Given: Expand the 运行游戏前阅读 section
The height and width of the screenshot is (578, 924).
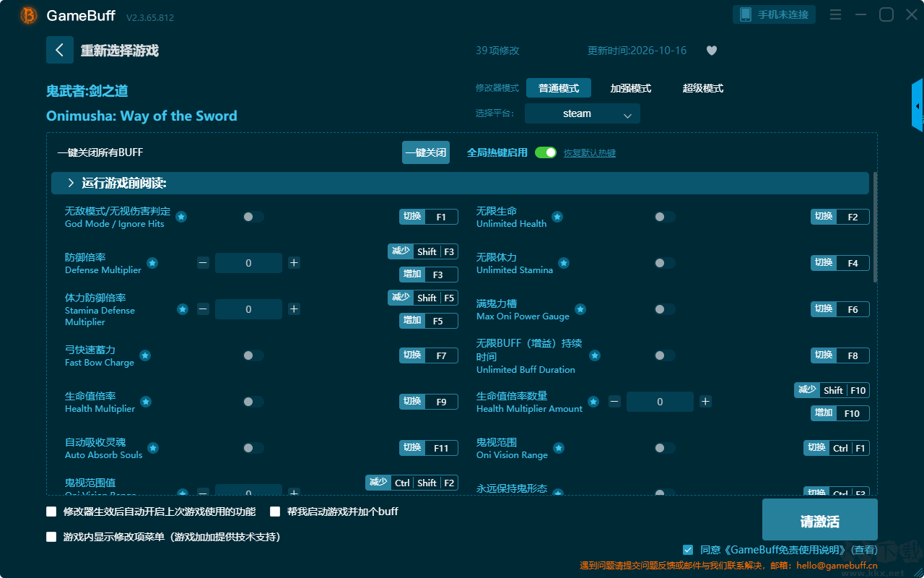Looking at the screenshot, I should pyautogui.click(x=460, y=184).
